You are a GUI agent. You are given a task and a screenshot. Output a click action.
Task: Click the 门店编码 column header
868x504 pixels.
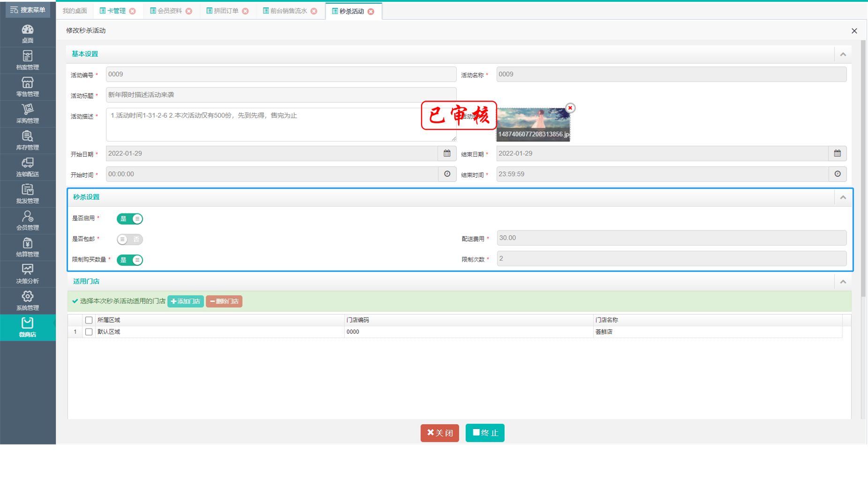tap(468, 320)
